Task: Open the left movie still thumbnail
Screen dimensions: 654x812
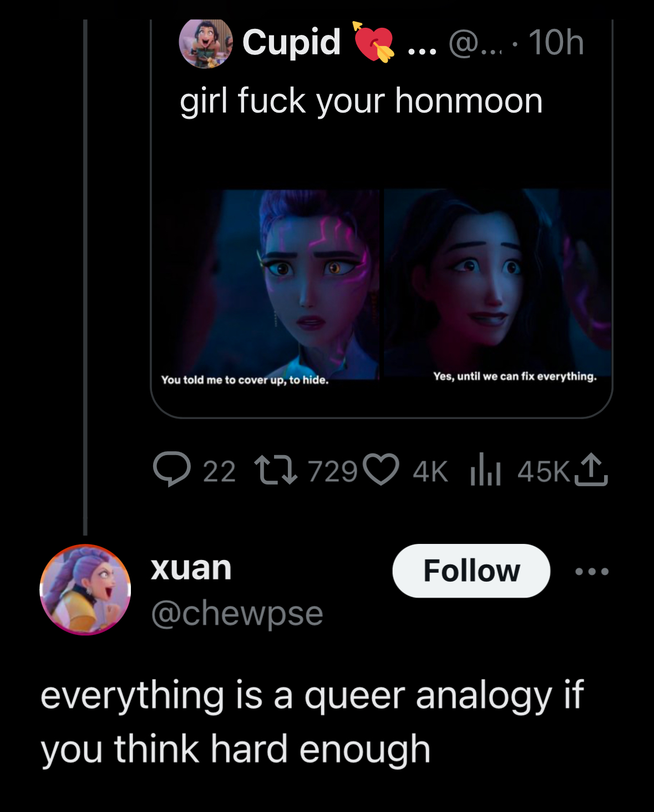Action: coord(266,285)
